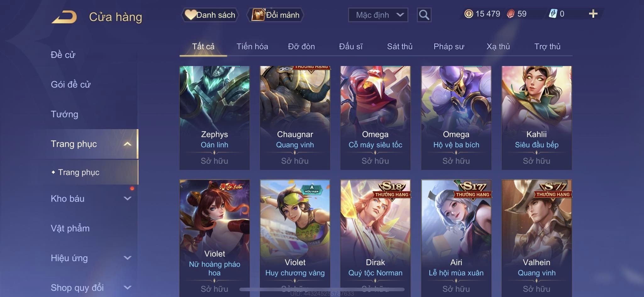
Task: Select the Kahlii Siêu đầu bếp card
Action: [x=536, y=118]
